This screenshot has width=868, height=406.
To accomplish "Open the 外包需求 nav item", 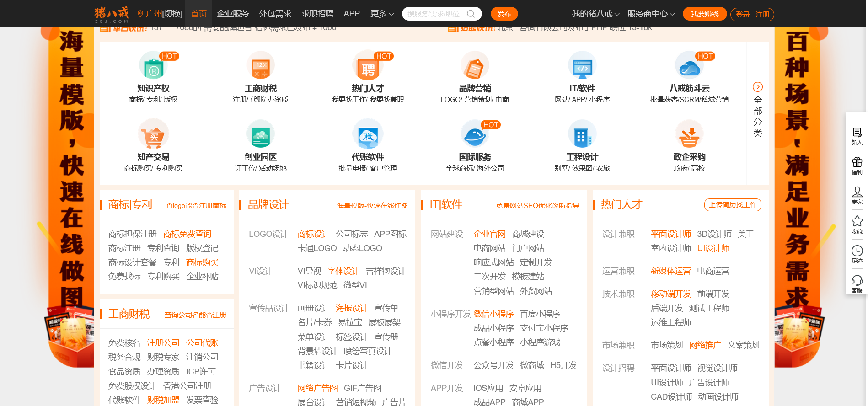I will point(275,14).
